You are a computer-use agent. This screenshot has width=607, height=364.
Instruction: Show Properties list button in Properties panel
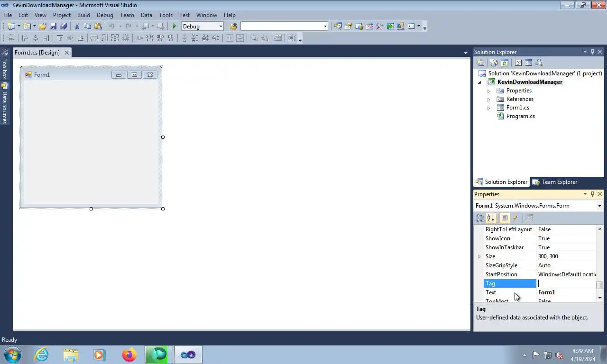505,218
